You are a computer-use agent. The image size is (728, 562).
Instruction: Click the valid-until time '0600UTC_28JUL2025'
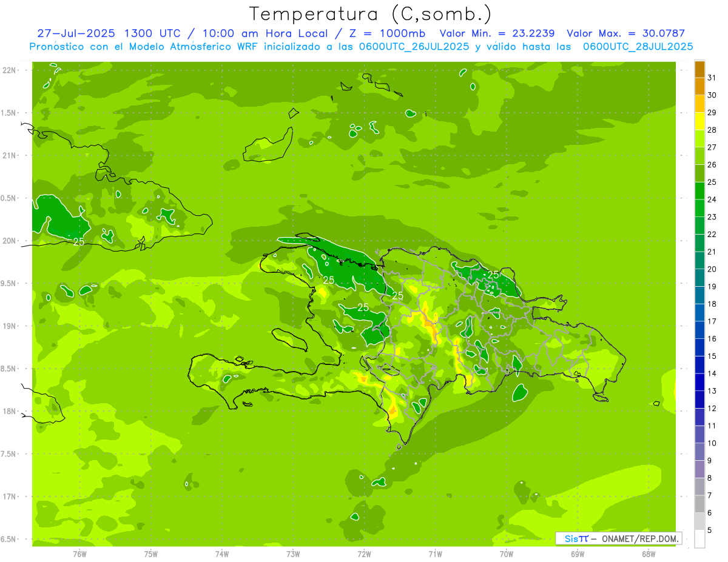pyautogui.click(x=638, y=47)
